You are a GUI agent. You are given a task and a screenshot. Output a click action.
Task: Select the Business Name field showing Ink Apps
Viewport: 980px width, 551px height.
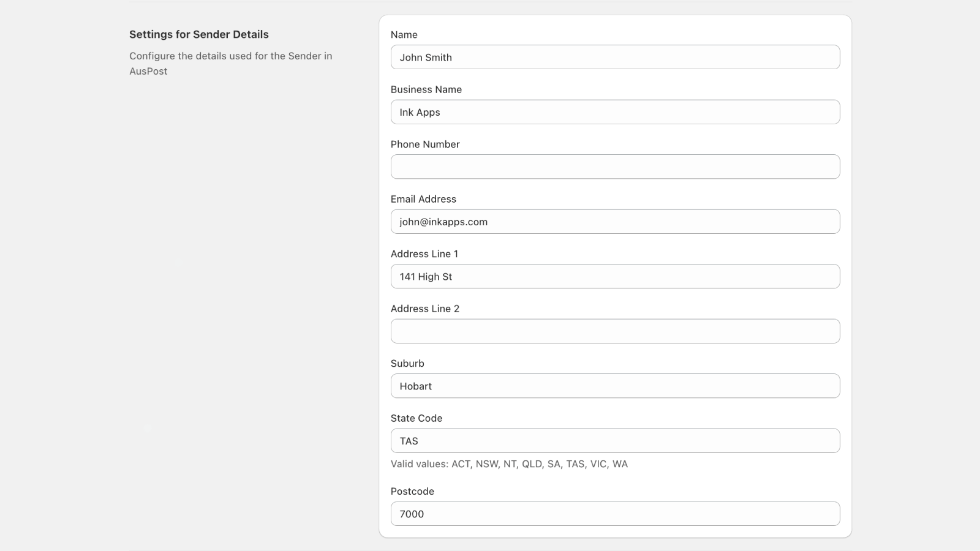615,112
